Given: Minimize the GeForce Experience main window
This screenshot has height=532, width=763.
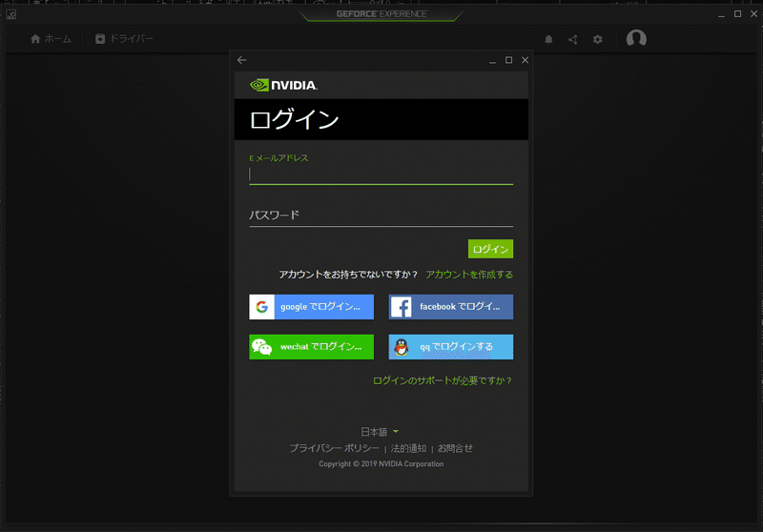Looking at the screenshot, I should click(x=722, y=14).
